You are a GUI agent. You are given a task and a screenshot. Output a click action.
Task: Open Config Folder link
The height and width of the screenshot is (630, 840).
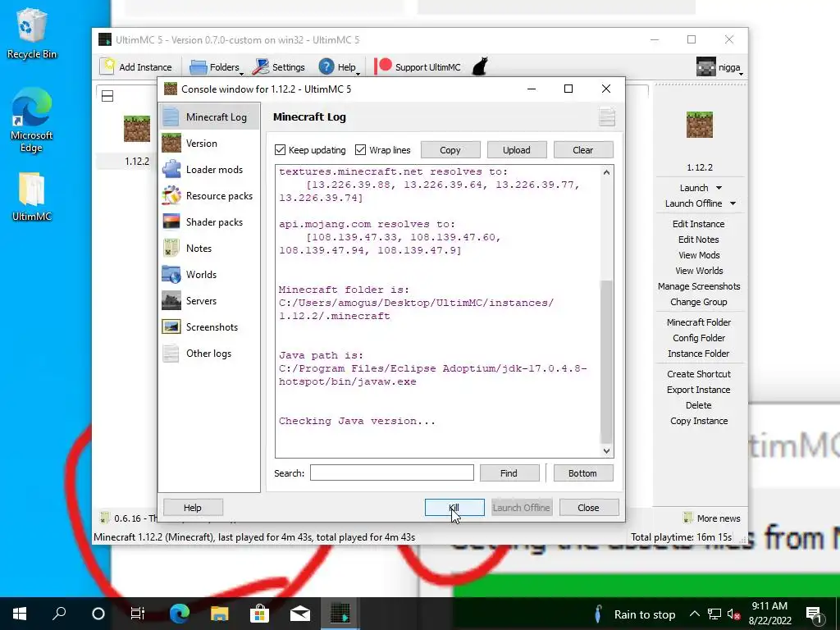pyautogui.click(x=699, y=337)
